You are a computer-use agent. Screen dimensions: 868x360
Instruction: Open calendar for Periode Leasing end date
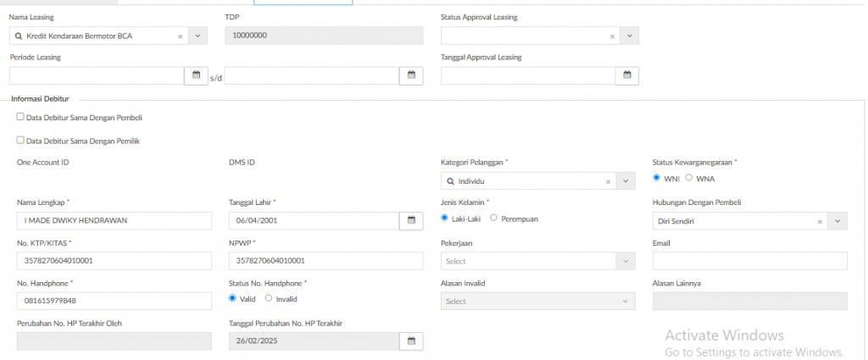point(411,75)
